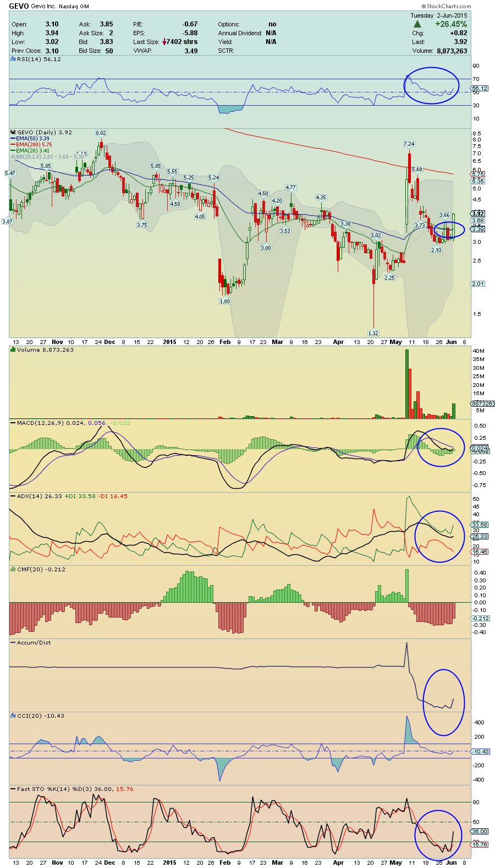495x868 pixels.
Task: Click the 3.66 price label
Action: (x=444, y=215)
